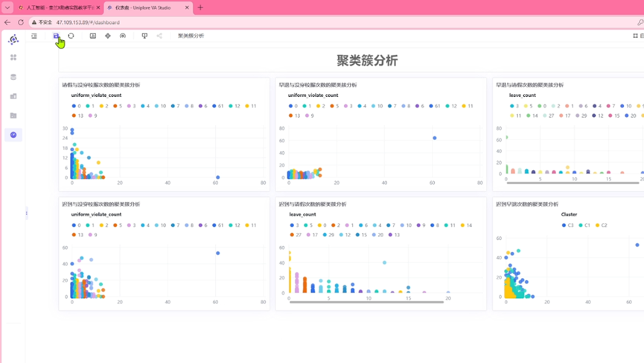Toggle legend 29 in 早退与请假 chart
This screenshot has height=363, width=644.
click(581, 116)
